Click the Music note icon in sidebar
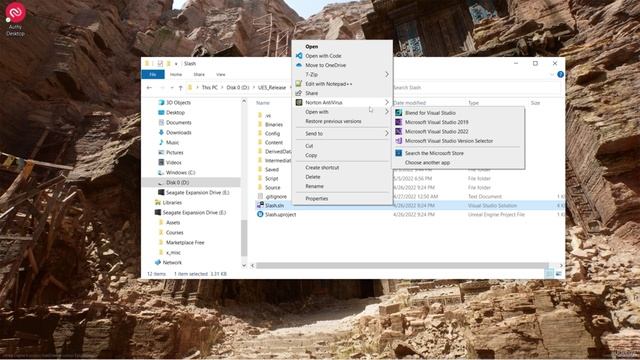This screenshot has width=640, height=360. click(x=161, y=142)
